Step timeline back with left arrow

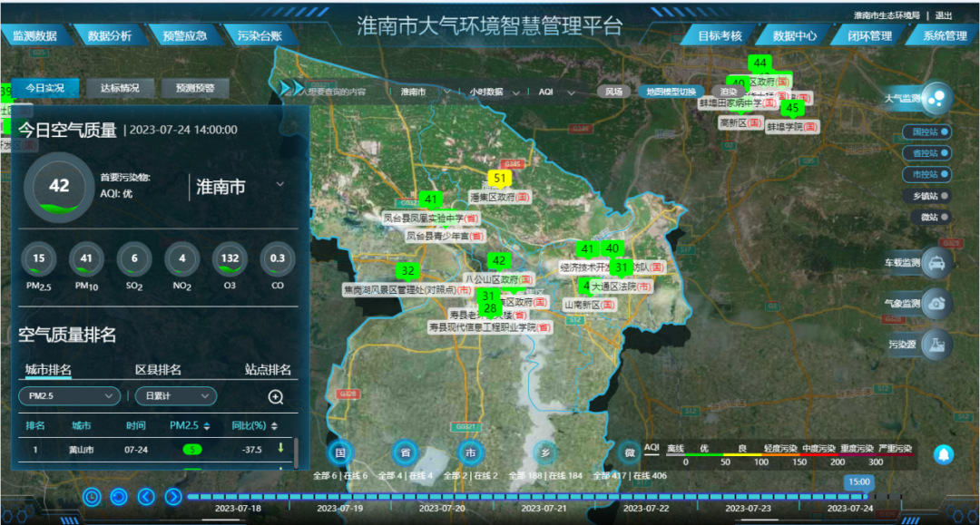[x=146, y=497]
